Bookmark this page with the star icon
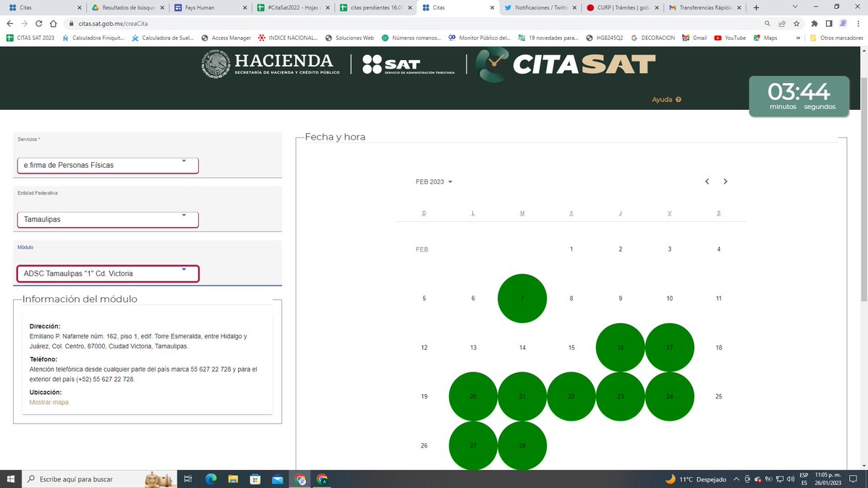The width and height of the screenshot is (868, 488). point(796,23)
